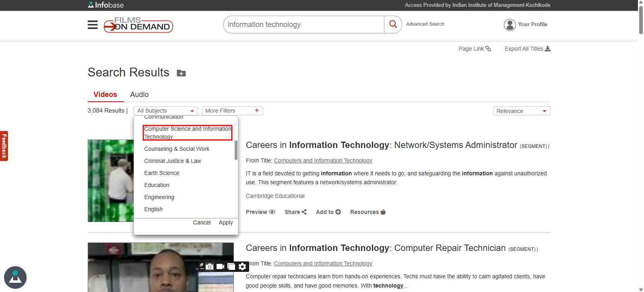
Task: Open the Advanced Search link
Action: pyautogui.click(x=425, y=24)
